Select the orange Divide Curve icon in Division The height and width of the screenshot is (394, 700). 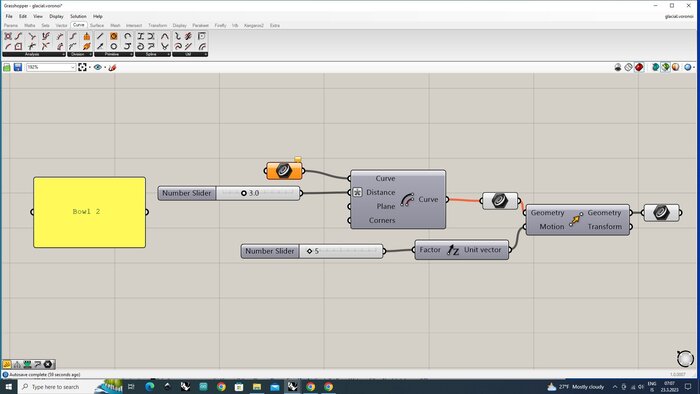point(87,36)
